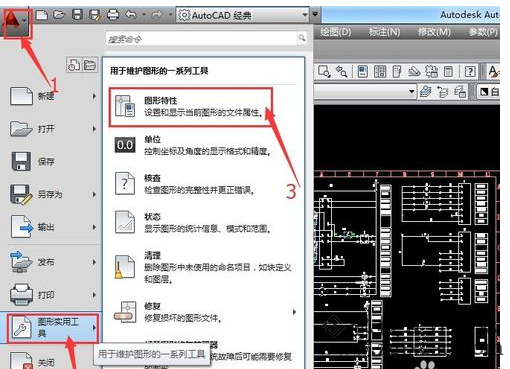Click the QuickCalc calculator icon in toolbar
This screenshot has height=369, width=510.
click(449, 71)
